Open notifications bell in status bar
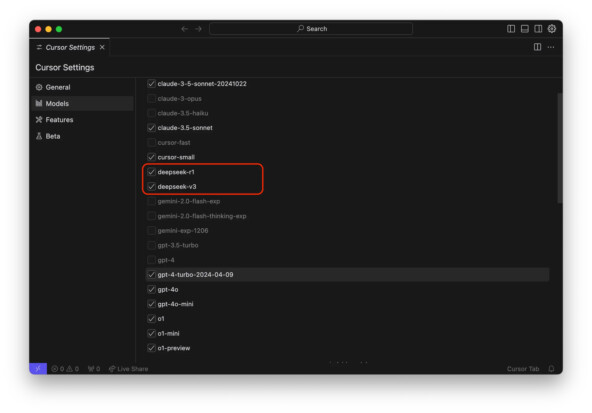592x413 pixels. 551,369
